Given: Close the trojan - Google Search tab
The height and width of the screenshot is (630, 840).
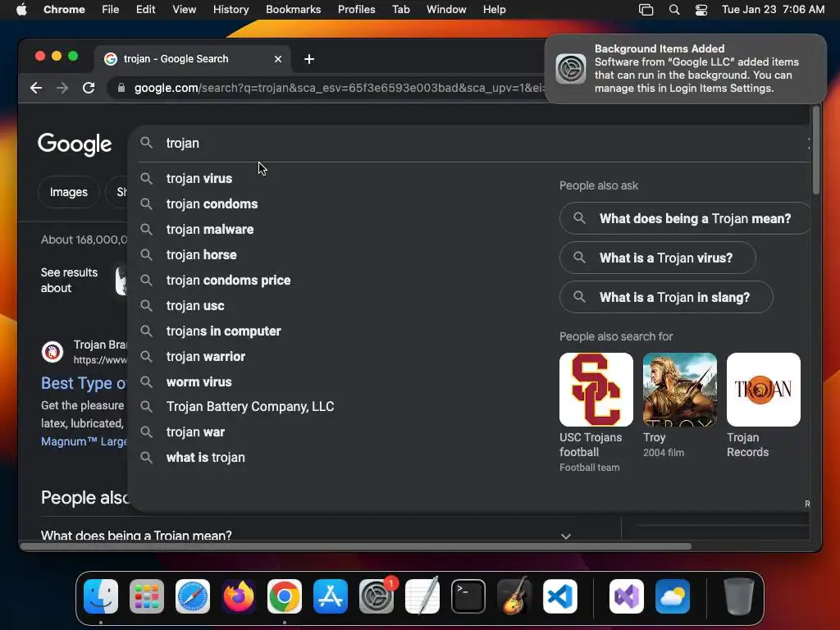Looking at the screenshot, I should click(278, 59).
